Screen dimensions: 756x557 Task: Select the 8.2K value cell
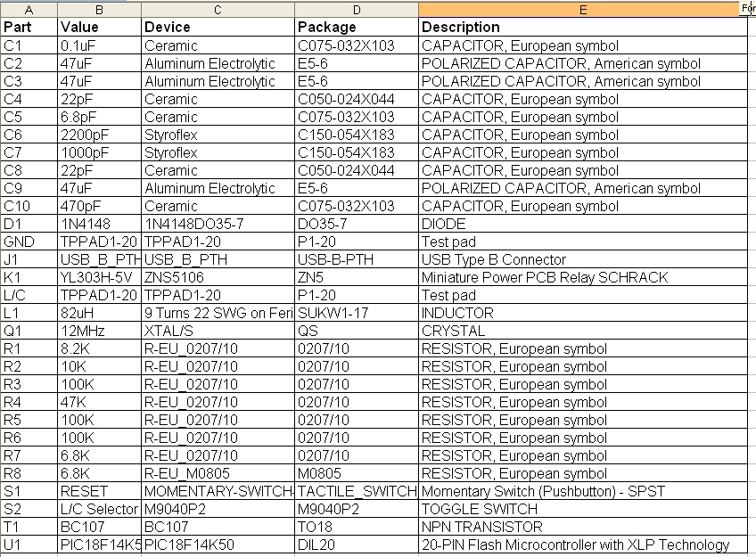pyautogui.click(x=99, y=348)
